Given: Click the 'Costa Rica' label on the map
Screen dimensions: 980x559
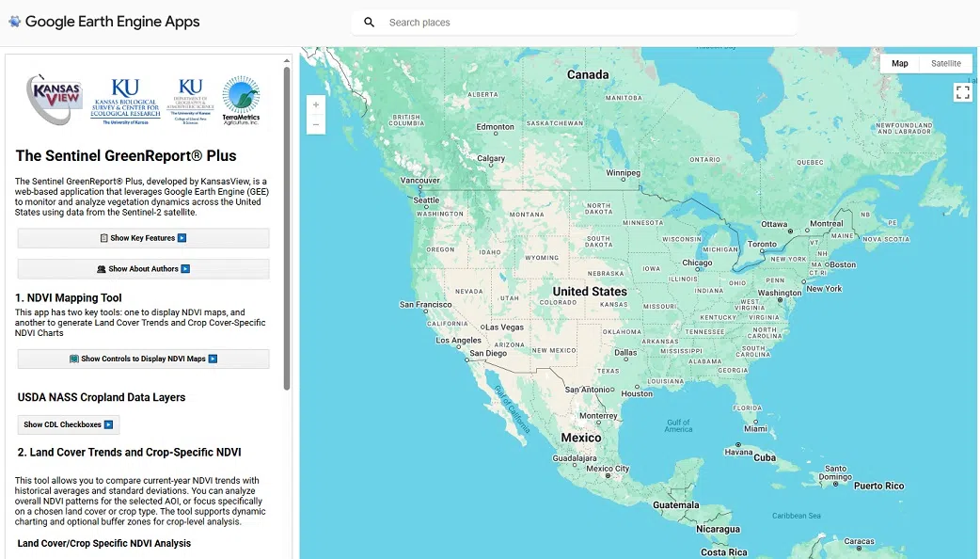Looking at the screenshot, I should (724, 552).
